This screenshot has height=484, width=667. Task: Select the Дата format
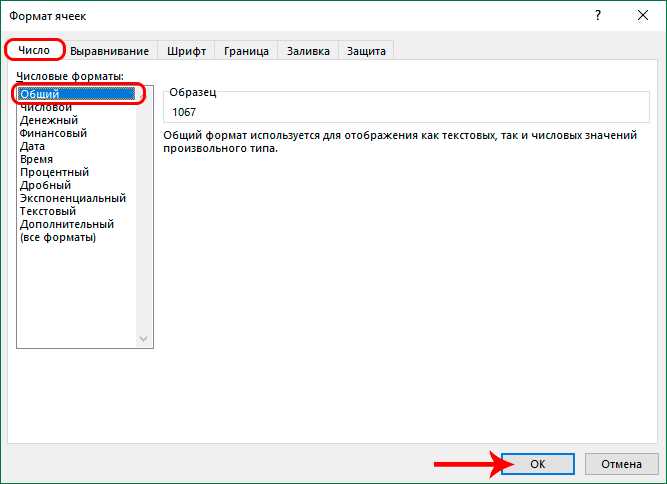pos(77,146)
